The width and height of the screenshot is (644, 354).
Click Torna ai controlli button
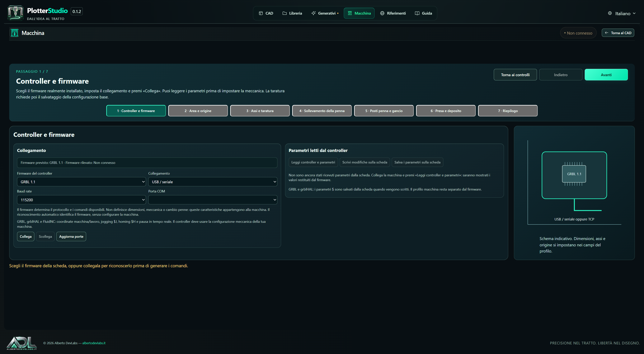515,75
